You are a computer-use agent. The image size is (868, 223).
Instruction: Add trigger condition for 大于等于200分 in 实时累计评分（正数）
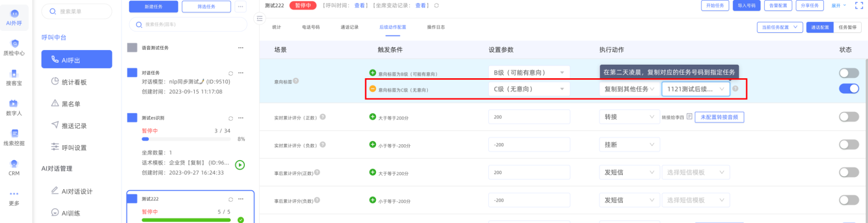[373, 117]
